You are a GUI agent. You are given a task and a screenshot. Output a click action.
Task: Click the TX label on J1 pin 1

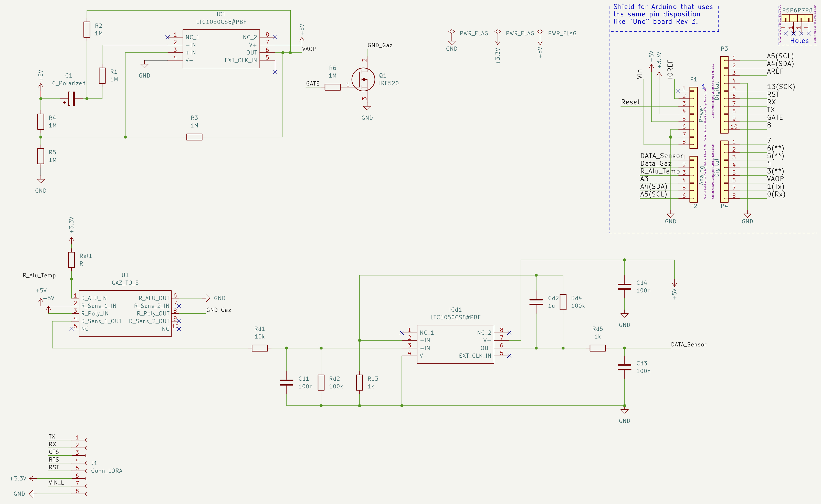pos(52,437)
